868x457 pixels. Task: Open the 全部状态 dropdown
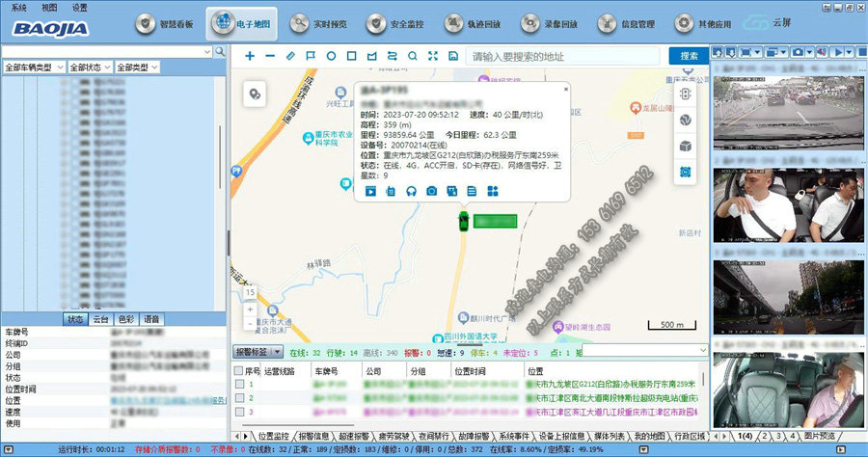coord(89,67)
